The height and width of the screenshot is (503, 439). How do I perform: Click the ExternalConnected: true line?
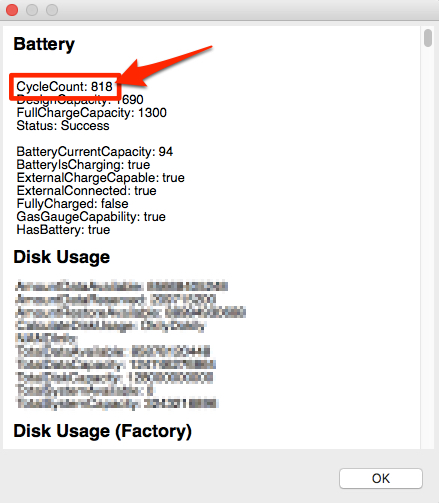click(x=86, y=191)
